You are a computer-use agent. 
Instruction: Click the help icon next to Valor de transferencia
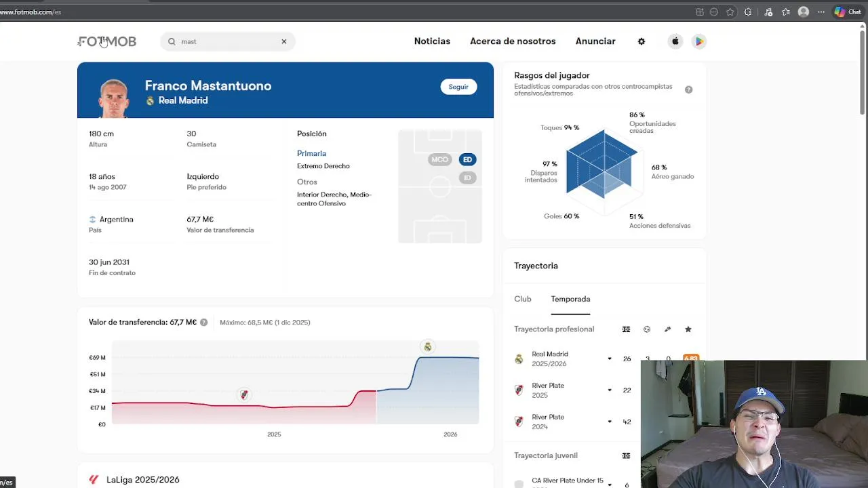203,323
